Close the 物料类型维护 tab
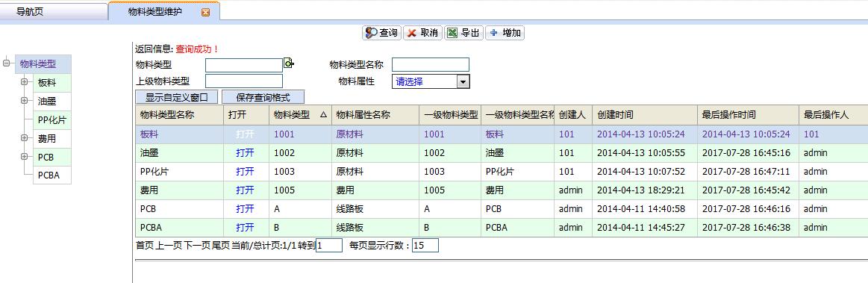The height and width of the screenshot is (283, 868). click(205, 12)
